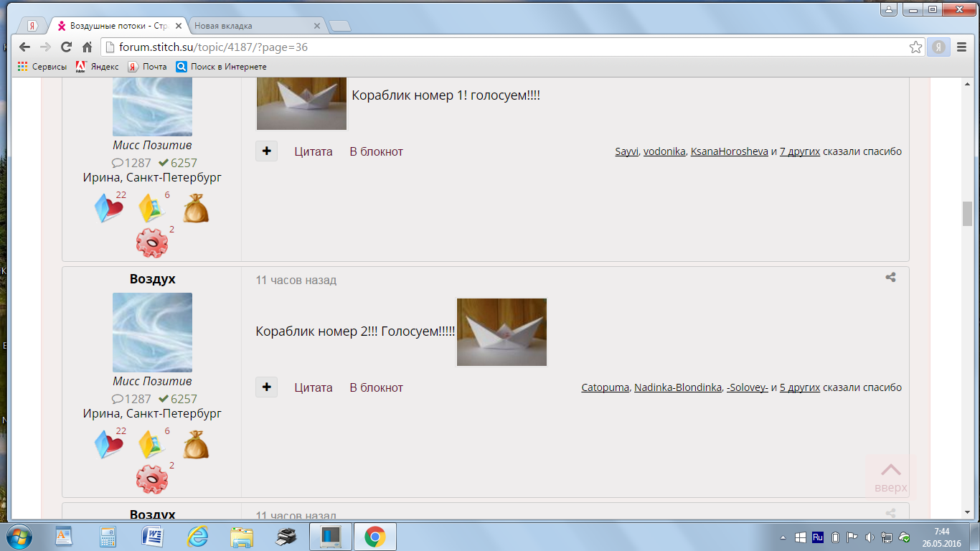Click Цитата under the second boat post
This screenshot has width=980, height=551.
pyautogui.click(x=314, y=387)
